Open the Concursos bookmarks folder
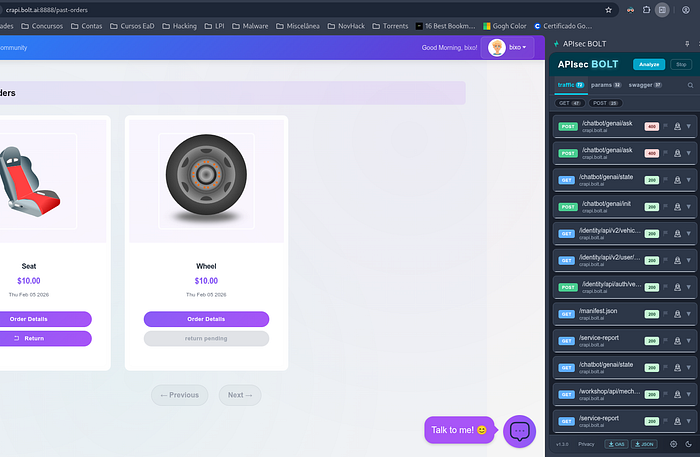The height and width of the screenshot is (457, 700). point(42,26)
